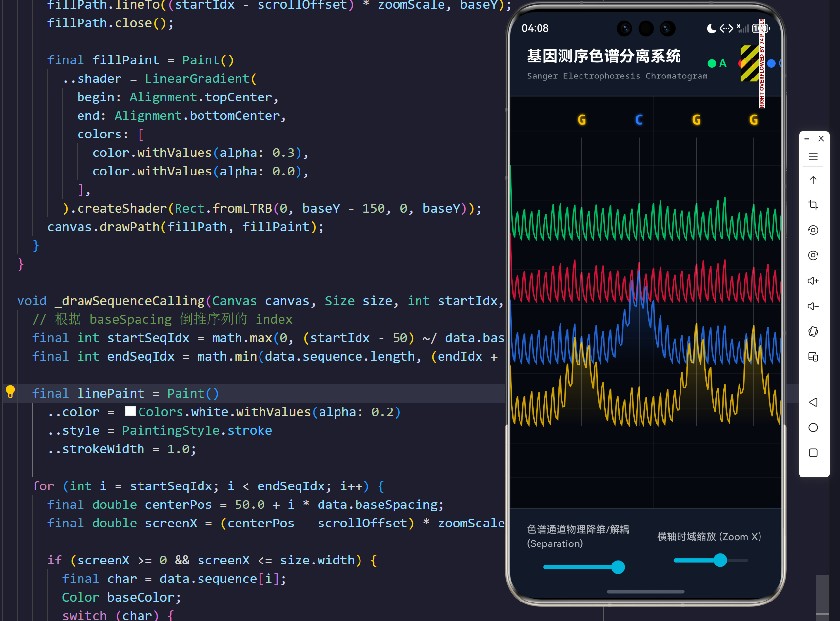
Task: Click Alignment.topCenter in the code
Action: click(200, 97)
